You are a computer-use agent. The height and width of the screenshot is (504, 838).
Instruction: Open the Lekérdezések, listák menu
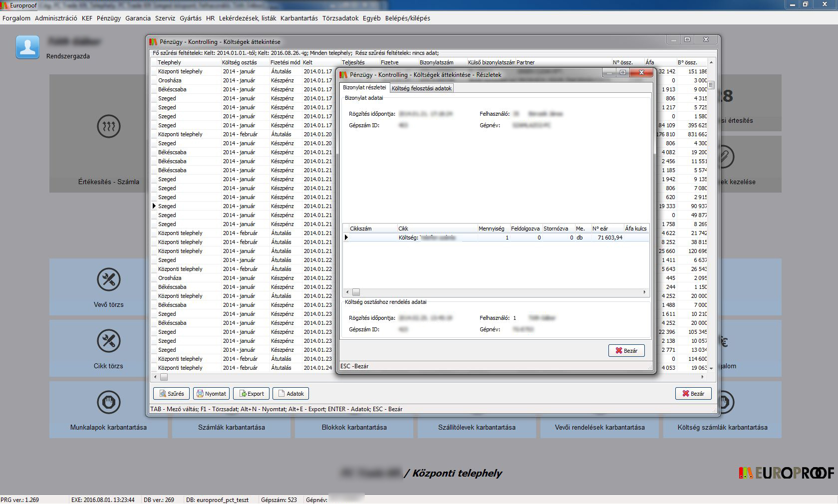click(247, 18)
